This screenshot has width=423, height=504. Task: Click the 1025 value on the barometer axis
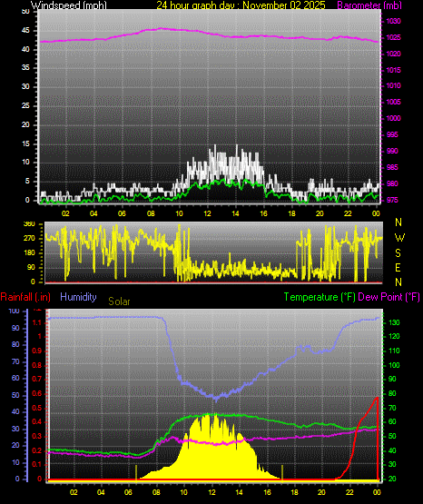393,37
